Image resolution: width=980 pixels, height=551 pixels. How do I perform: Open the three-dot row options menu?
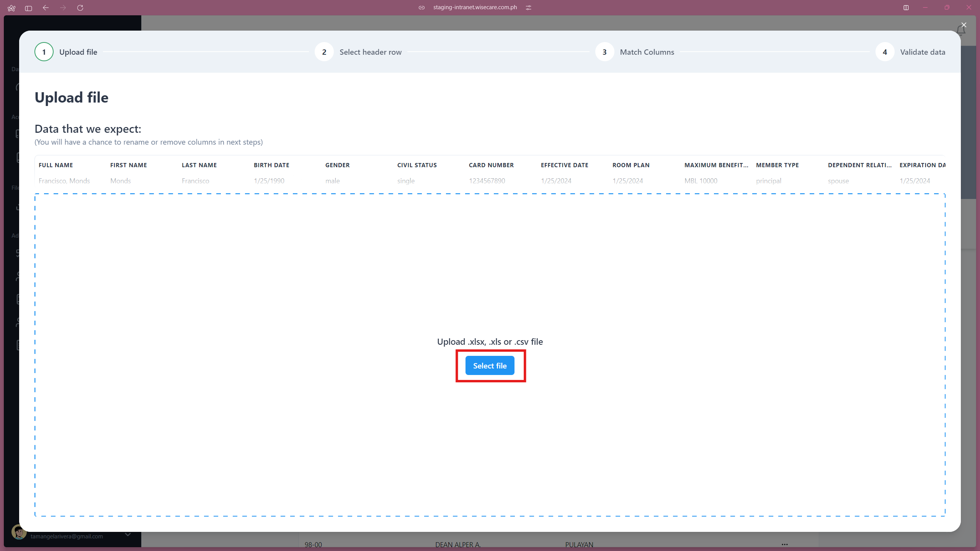point(784,544)
